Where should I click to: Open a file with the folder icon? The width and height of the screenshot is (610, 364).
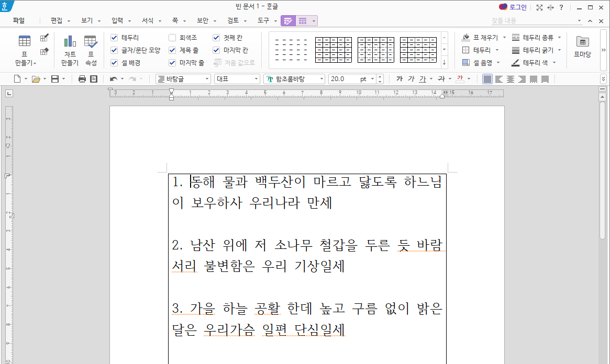(36, 79)
